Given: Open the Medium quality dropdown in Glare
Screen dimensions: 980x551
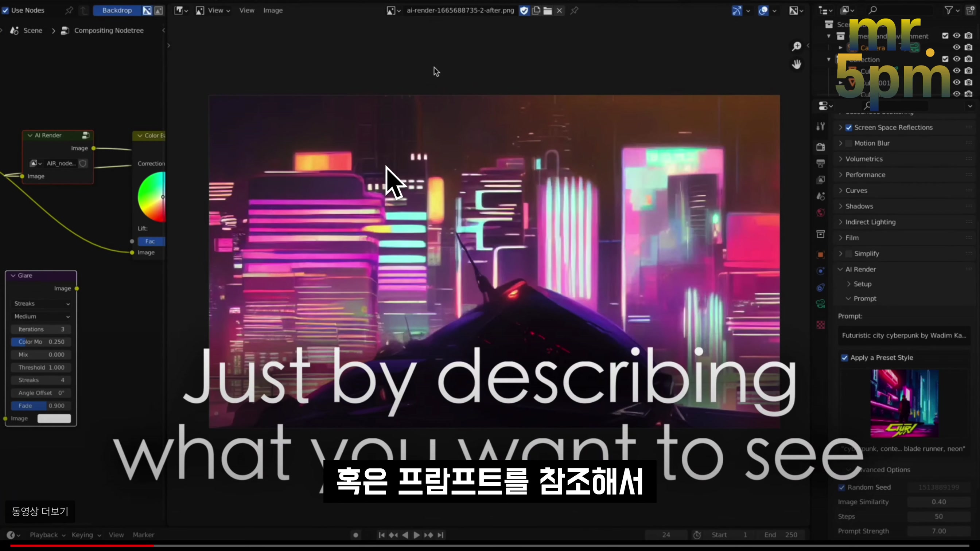Looking at the screenshot, I should pyautogui.click(x=41, y=316).
